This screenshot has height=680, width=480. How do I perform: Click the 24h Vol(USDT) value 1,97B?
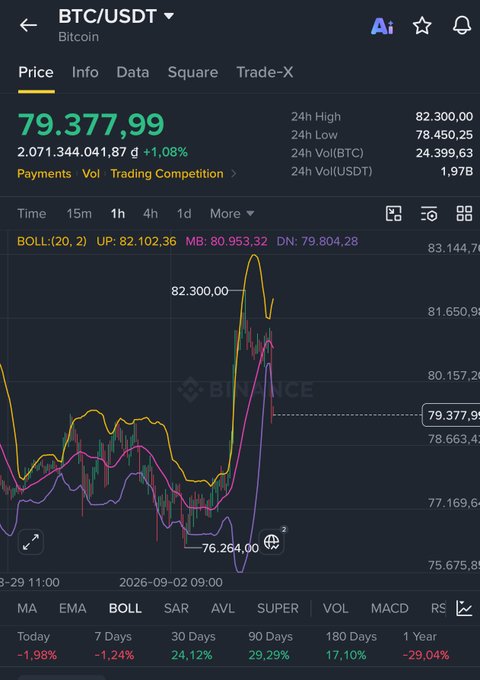point(457,171)
